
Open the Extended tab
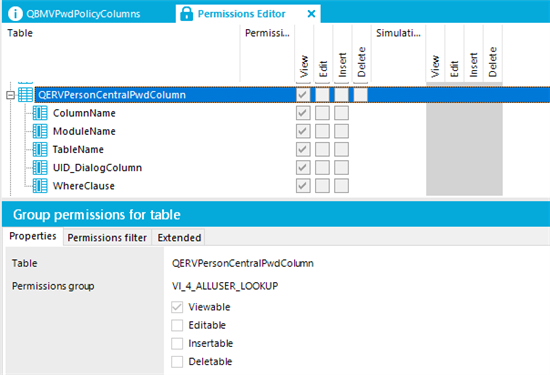coord(179,237)
